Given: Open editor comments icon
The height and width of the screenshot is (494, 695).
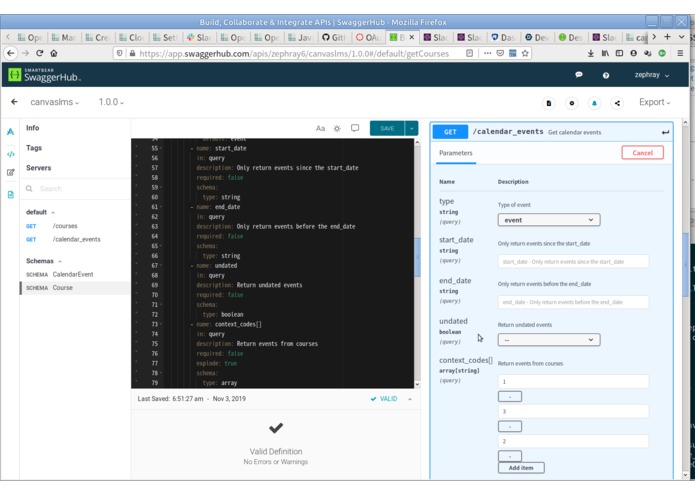Looking at the screenshot, I should tap(355, 128).
